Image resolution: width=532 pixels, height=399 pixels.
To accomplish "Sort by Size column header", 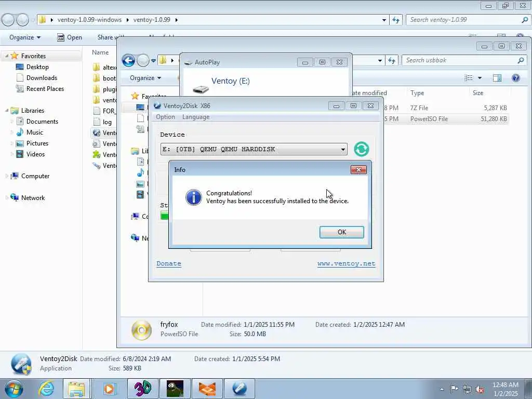I will coord(478,93).
